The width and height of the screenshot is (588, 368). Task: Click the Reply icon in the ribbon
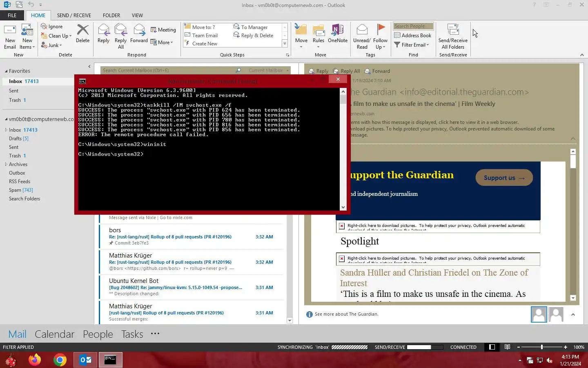(104, 30)
